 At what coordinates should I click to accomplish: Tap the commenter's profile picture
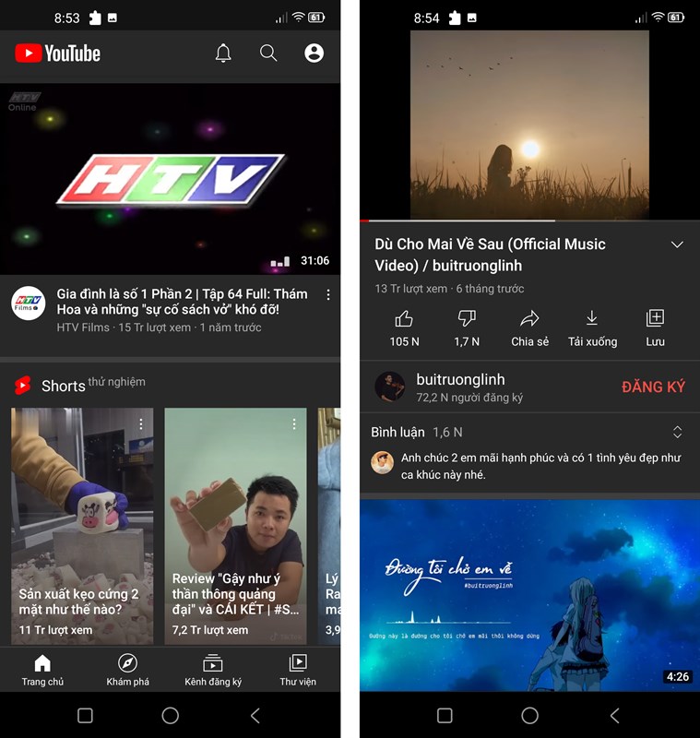click(383, 463)
